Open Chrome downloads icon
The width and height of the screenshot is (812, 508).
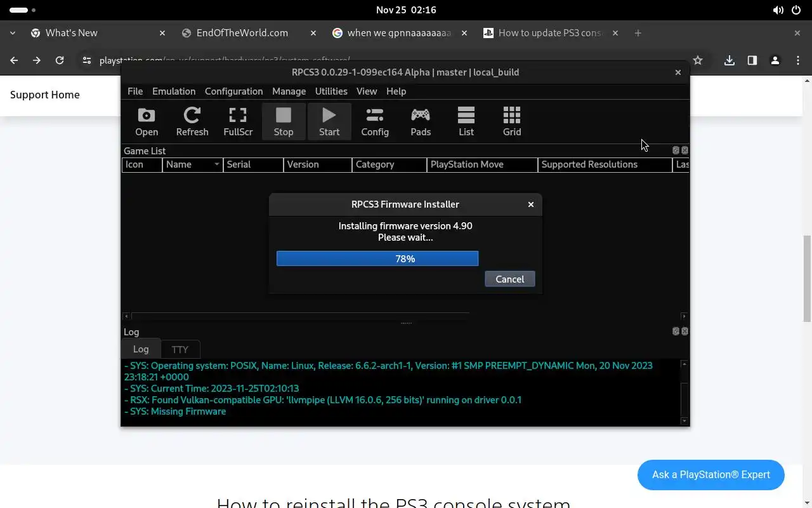[730, 60]
